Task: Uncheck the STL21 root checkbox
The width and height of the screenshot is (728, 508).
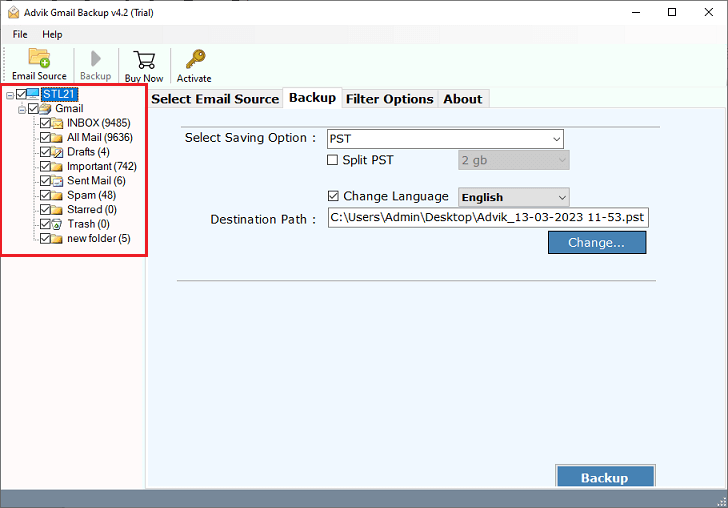Action: pos(21,94)
